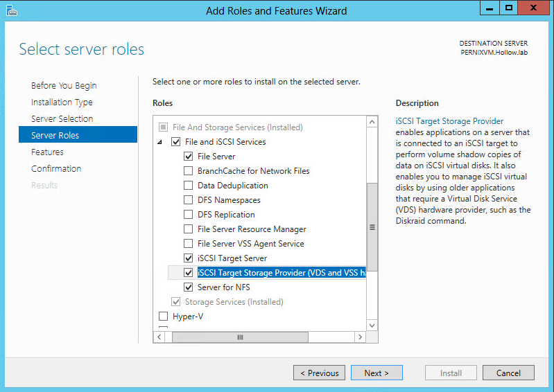Disable the Server for NFS checkbox
This screenshot has height=392, width=554.
click(188, 287)
